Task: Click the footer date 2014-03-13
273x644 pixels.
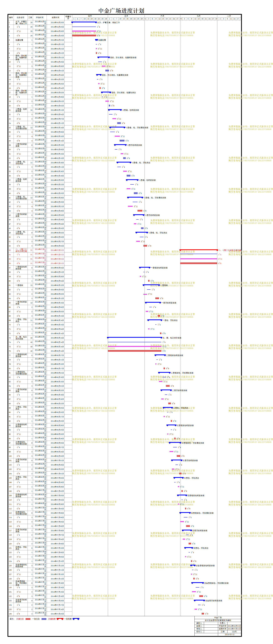Action: (230, 634)
